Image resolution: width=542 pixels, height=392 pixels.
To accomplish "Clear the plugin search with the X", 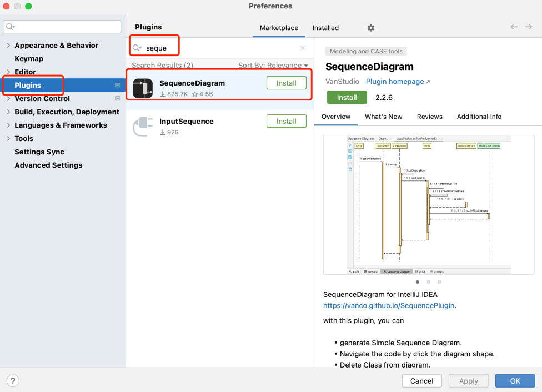I will 303,48.
